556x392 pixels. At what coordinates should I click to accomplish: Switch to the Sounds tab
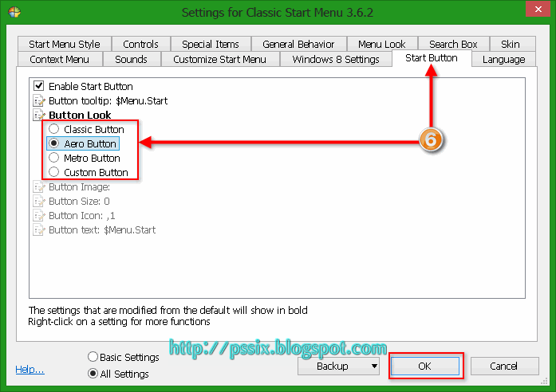131,60
